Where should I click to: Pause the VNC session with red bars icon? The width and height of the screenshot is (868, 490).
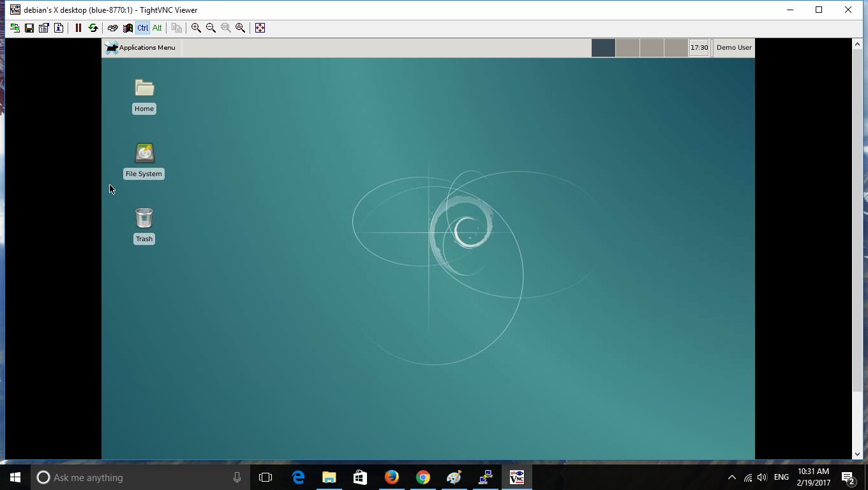(x=79, y=28)
